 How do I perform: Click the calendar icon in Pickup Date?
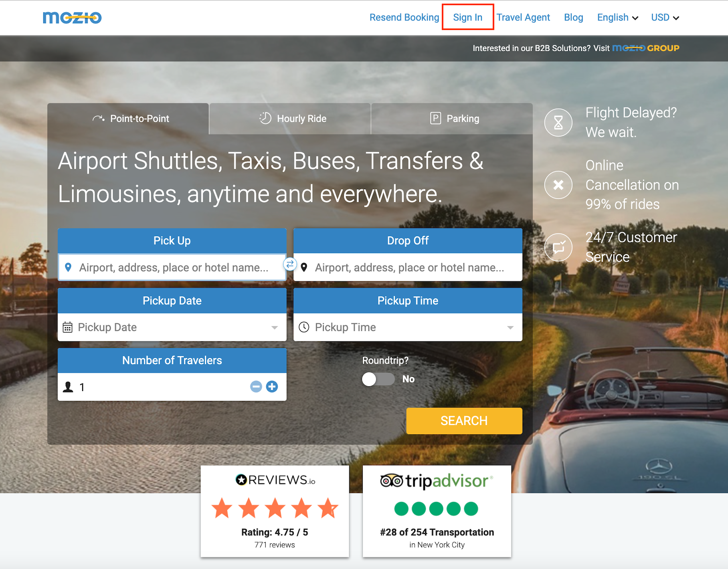pyautogui.click(x=67, y=327)
